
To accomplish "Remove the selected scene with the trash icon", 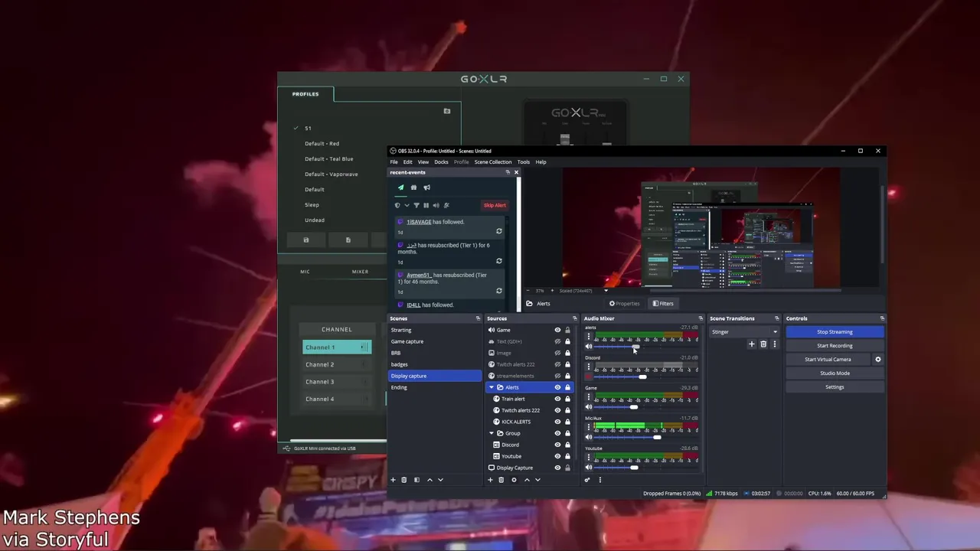I will click(404, 480).
